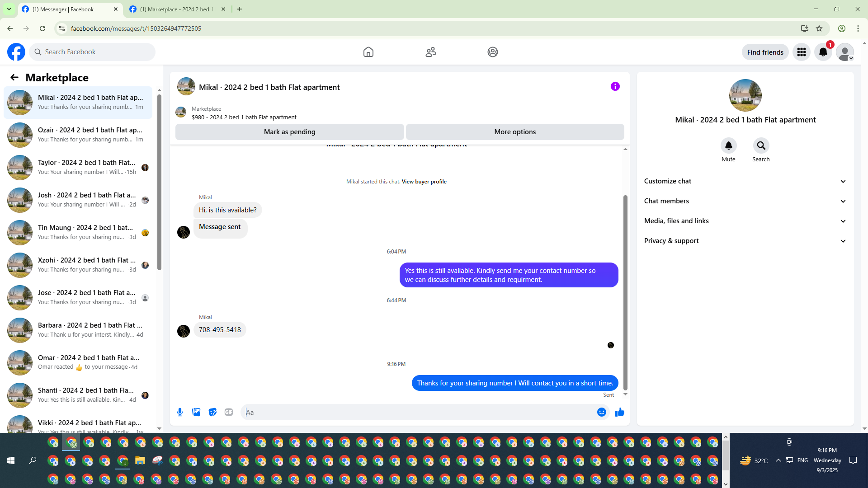
Task: Click the back arrow beside Marketplace
Action: [14, 77]
